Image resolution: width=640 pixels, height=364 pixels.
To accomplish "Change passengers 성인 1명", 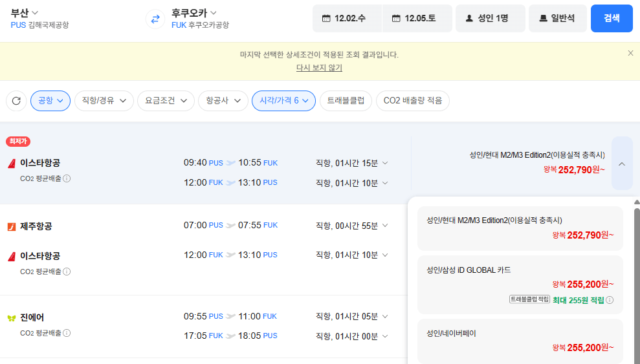I will pyautogui.click(x=491, y=18).
